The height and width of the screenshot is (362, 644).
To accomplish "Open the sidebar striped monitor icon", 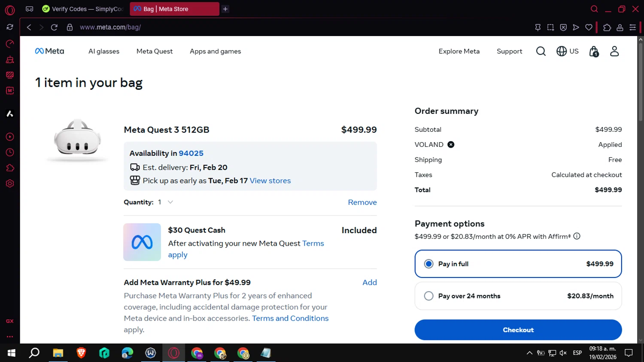I will coord(10,75).
